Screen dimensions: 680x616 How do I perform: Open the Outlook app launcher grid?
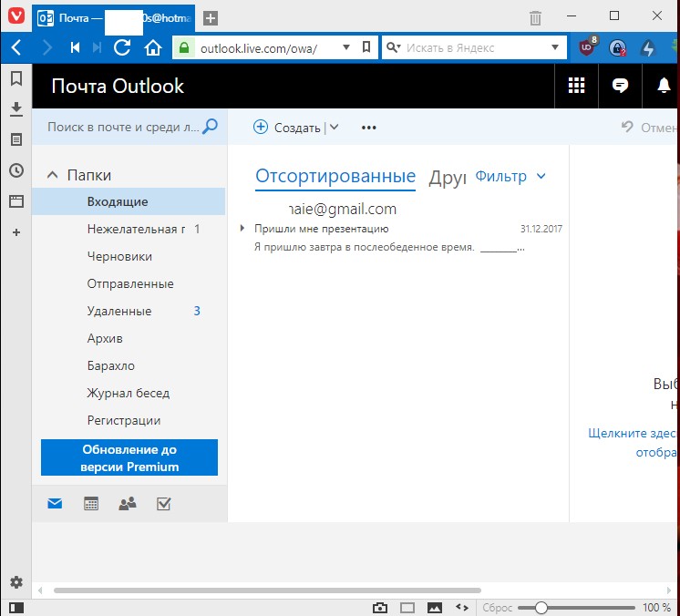pos(576,86)
